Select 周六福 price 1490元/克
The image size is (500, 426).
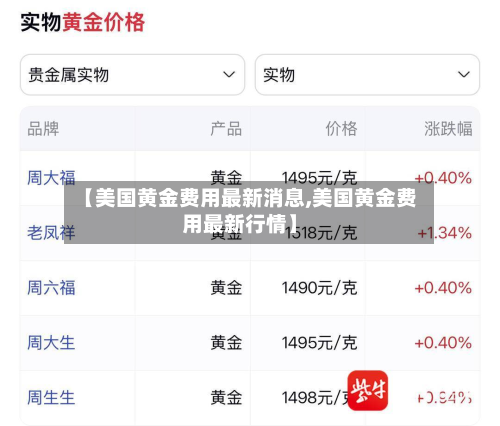pyautogui.click(x=320, y=288)
